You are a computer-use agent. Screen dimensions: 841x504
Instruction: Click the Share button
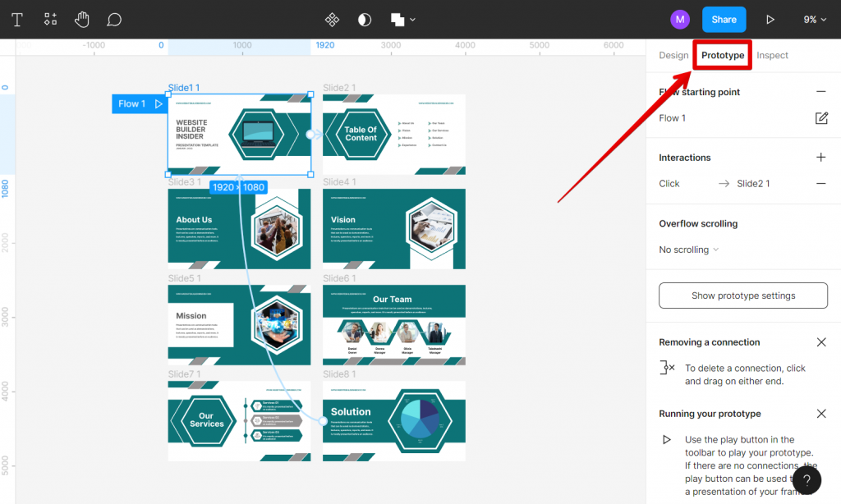724,19
